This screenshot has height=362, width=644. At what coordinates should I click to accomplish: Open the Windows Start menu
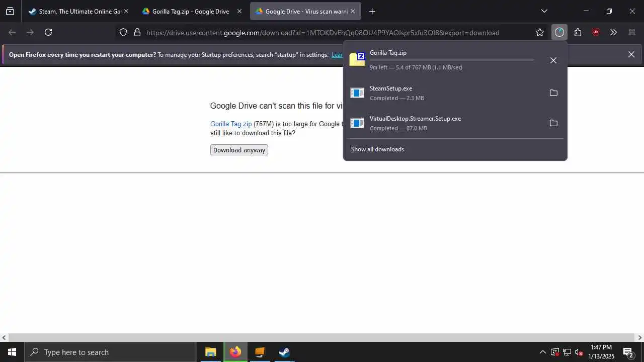(12, 352)
